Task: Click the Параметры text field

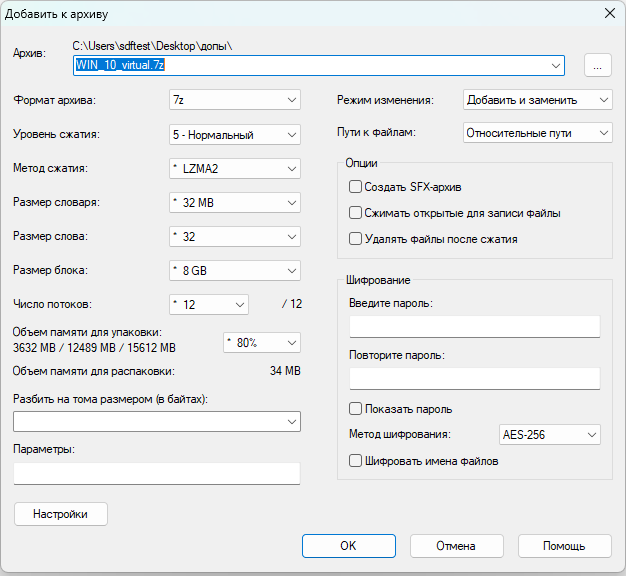Action: [x=157, y=473]
